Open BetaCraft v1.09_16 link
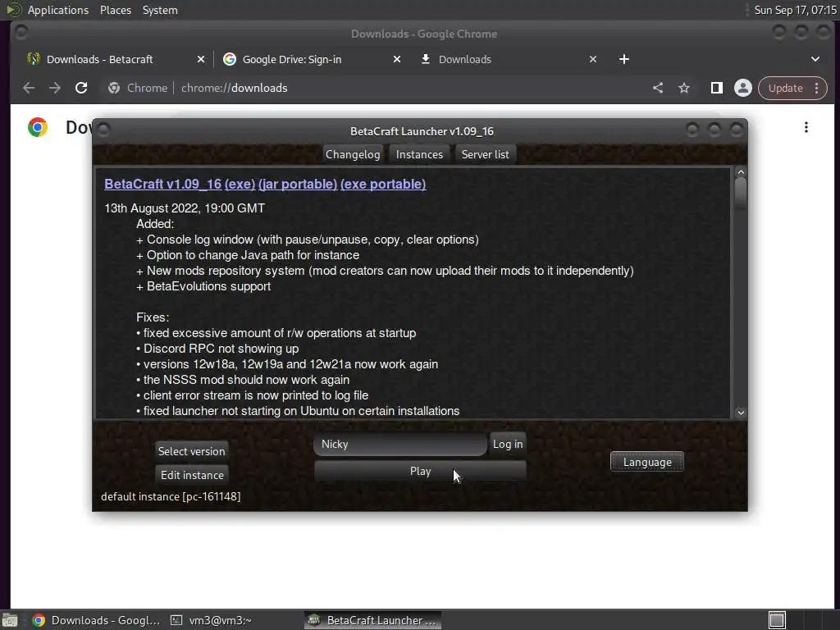 click(163, 185)
